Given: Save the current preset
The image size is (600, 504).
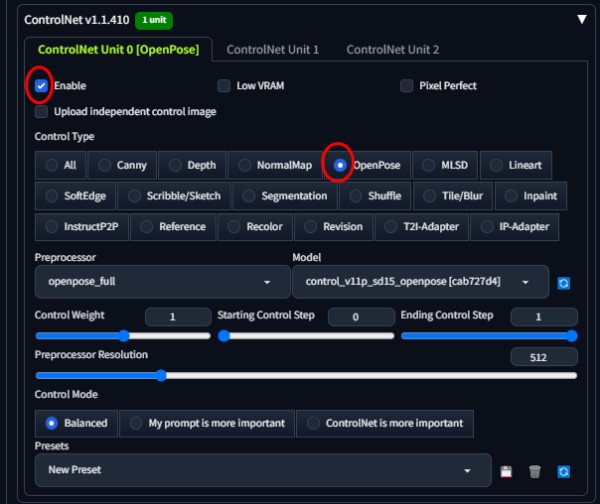Looking at the screenshot, I should [x=506, y=471].
